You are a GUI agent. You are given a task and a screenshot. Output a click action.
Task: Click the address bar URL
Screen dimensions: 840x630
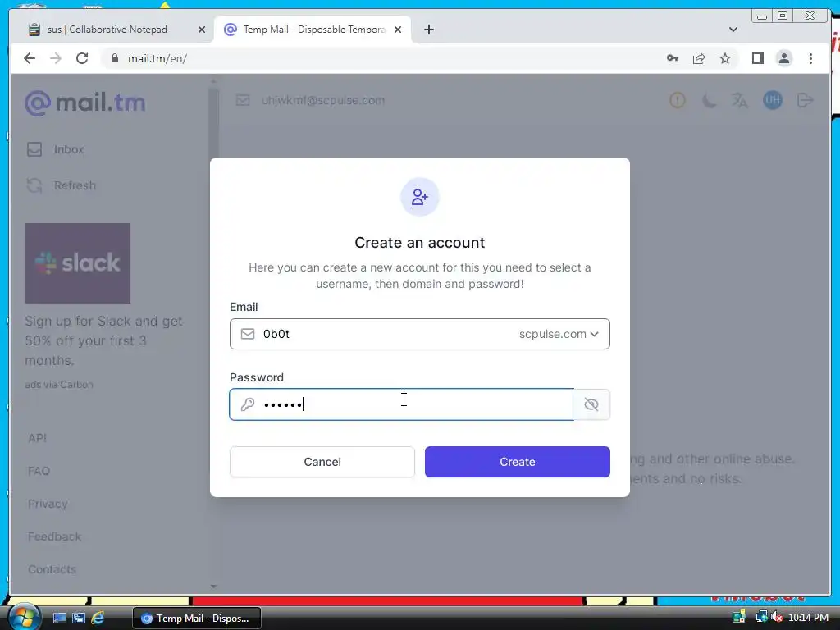[x=157, y=58]
